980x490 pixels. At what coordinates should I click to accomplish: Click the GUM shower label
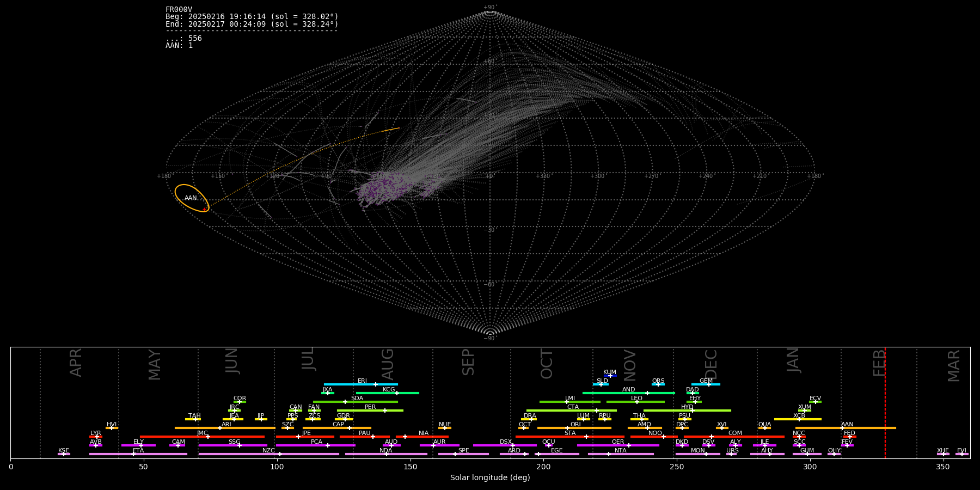[x=807, y=451]
